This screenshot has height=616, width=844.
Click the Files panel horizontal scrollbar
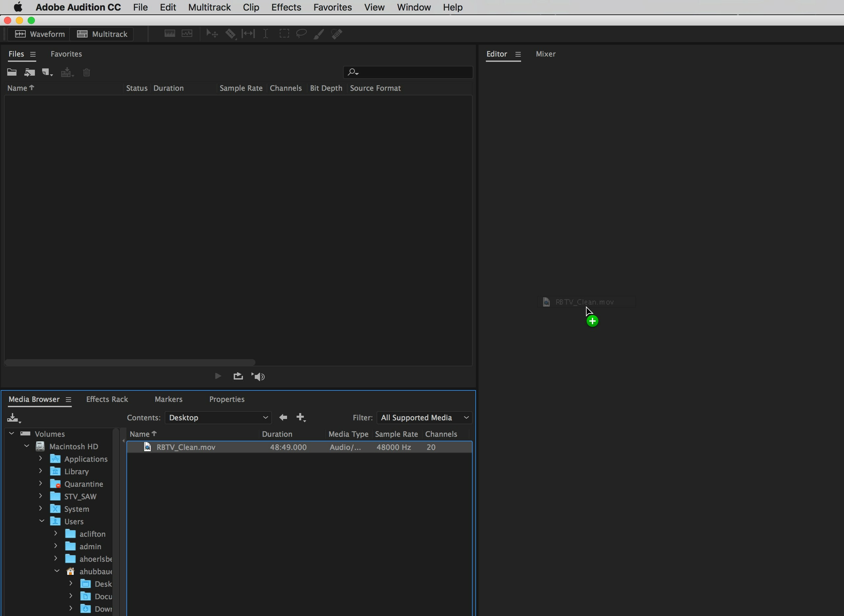[x=130, y=362]
